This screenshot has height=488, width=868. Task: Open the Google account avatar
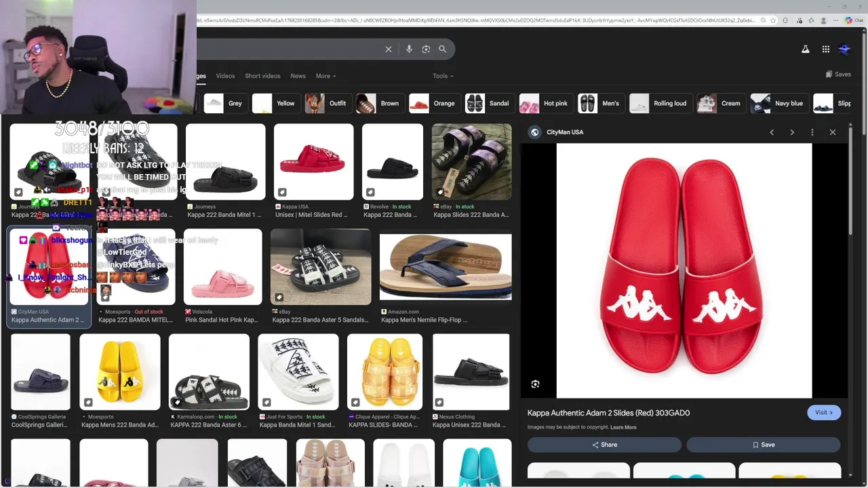845,49
